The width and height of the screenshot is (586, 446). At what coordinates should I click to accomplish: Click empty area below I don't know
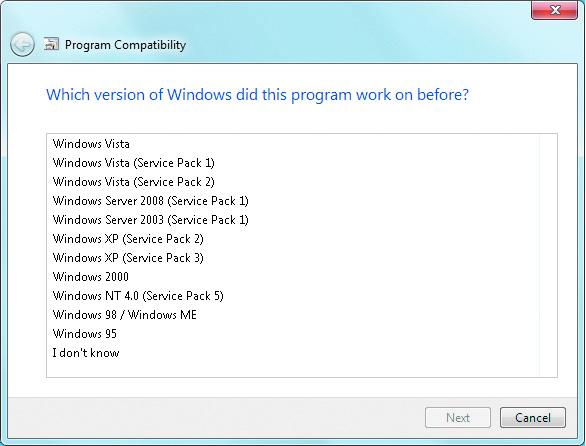[293, 369]
